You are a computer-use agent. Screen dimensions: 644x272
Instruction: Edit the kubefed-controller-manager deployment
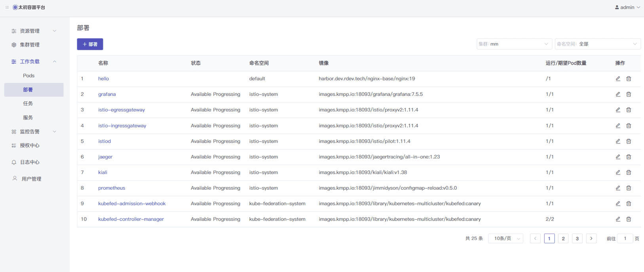[618, 219]
